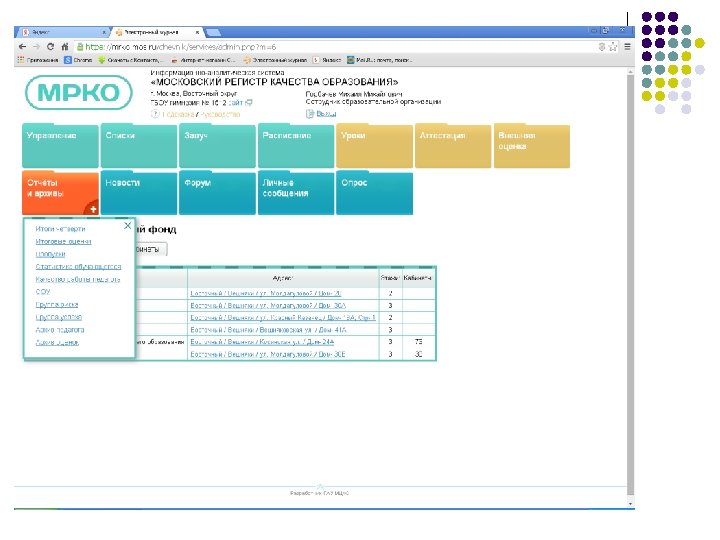
Task: Click the Выход logout link
Action: click(326, 114)
